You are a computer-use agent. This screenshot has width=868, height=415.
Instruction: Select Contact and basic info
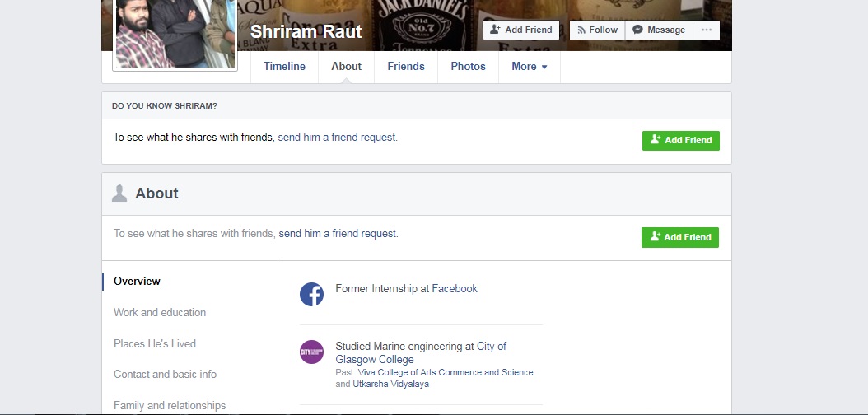click(165, 375)
